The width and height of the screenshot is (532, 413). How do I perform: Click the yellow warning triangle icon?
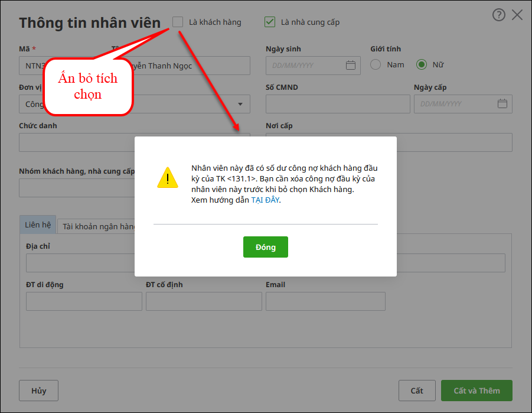[168, 178]
